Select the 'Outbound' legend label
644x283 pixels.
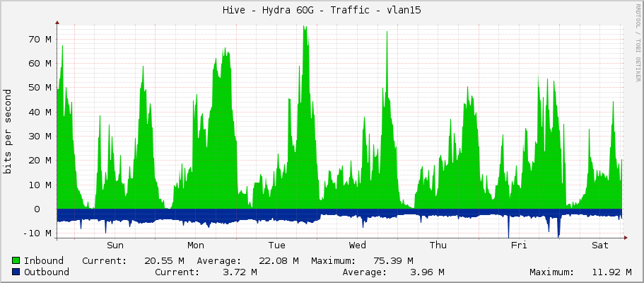point(47,272)
